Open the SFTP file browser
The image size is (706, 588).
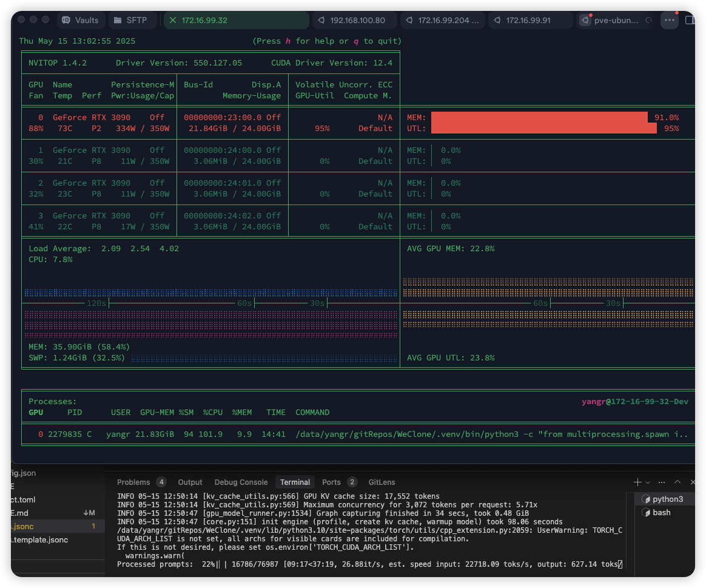coord(131,20)
